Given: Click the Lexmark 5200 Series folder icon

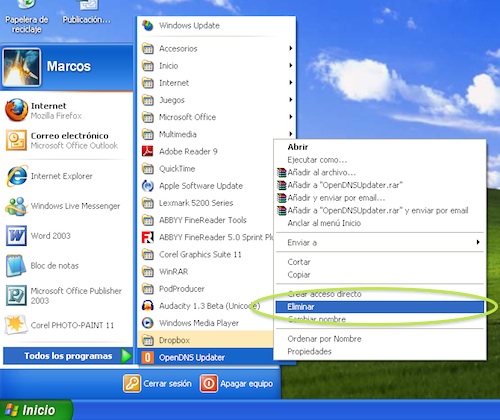Looking at the screenshot, I should [148, 203].
